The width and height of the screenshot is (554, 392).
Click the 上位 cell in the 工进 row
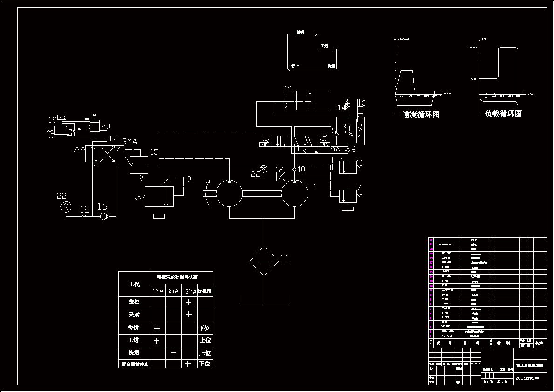coord(205,340)
